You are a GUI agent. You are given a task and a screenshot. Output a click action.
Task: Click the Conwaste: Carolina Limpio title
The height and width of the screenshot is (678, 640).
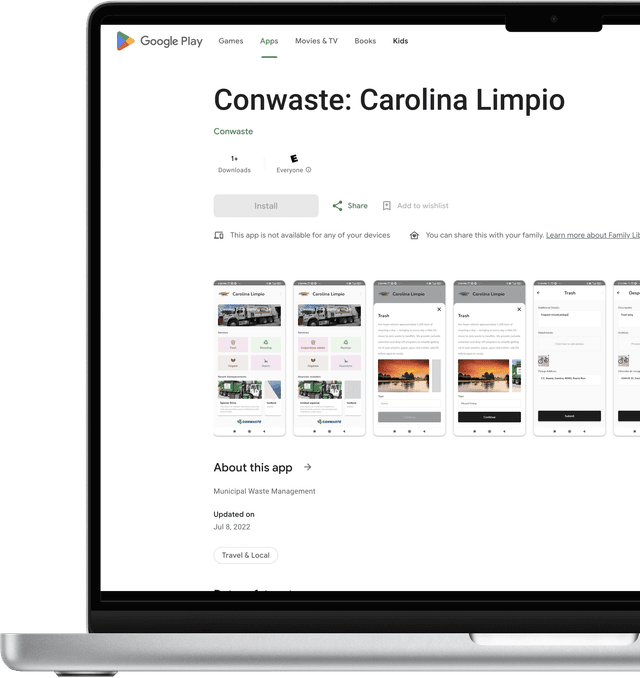click(x=389, y=100)
